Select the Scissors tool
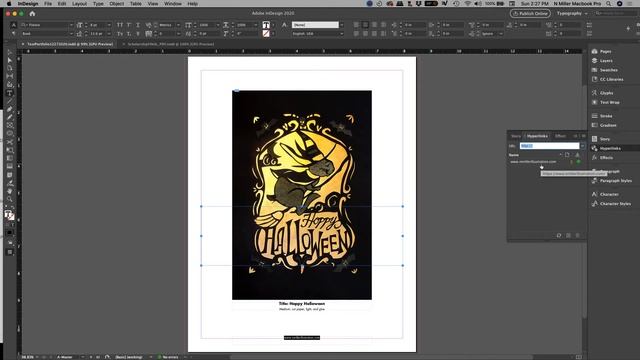The height and width of the screenshot is (360, 640). tap(9, 142)
